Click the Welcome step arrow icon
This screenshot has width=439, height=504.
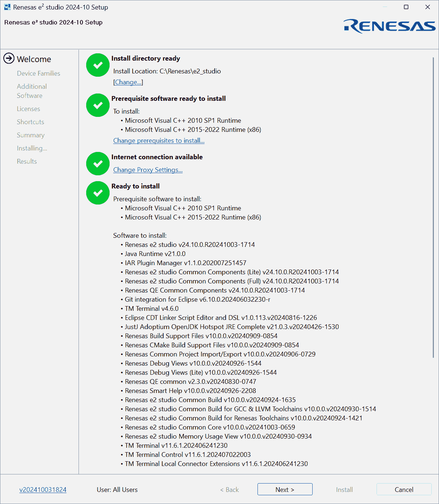[9, 58]
